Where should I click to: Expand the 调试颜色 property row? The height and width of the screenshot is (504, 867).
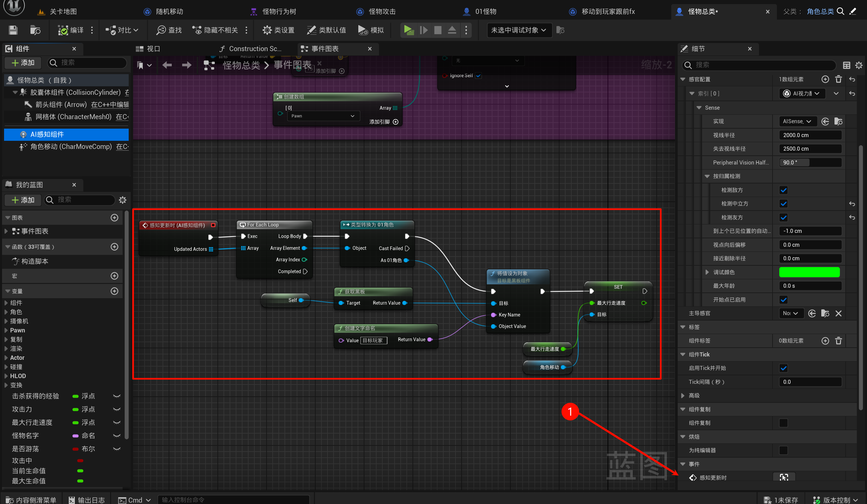[x=707, y=272]
